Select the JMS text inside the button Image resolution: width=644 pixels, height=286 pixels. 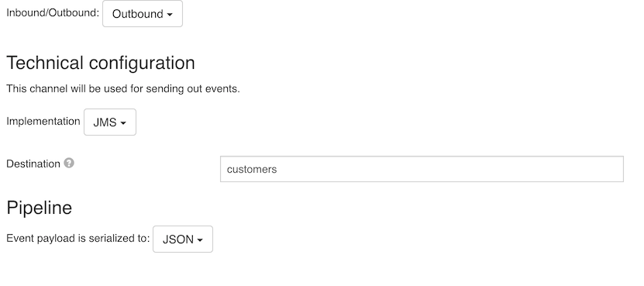pos(105,122)
